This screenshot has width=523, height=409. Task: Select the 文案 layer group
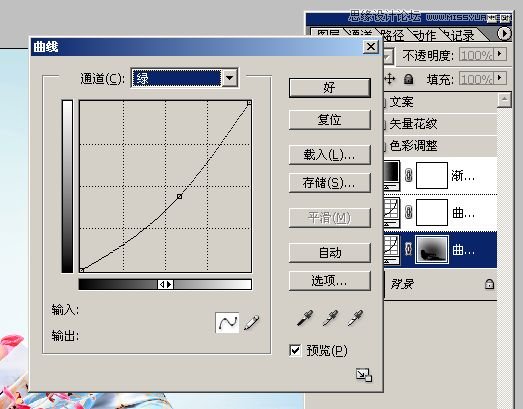tap(440, 102)
